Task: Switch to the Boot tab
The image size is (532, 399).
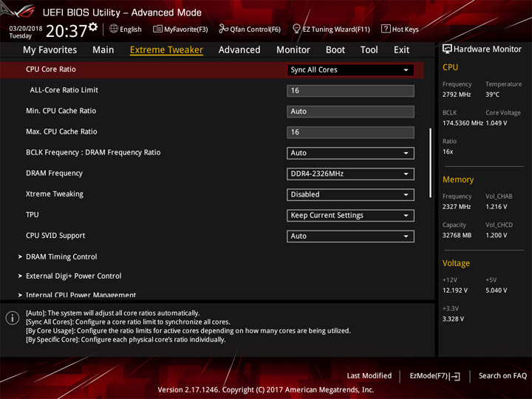Action: 335,50
